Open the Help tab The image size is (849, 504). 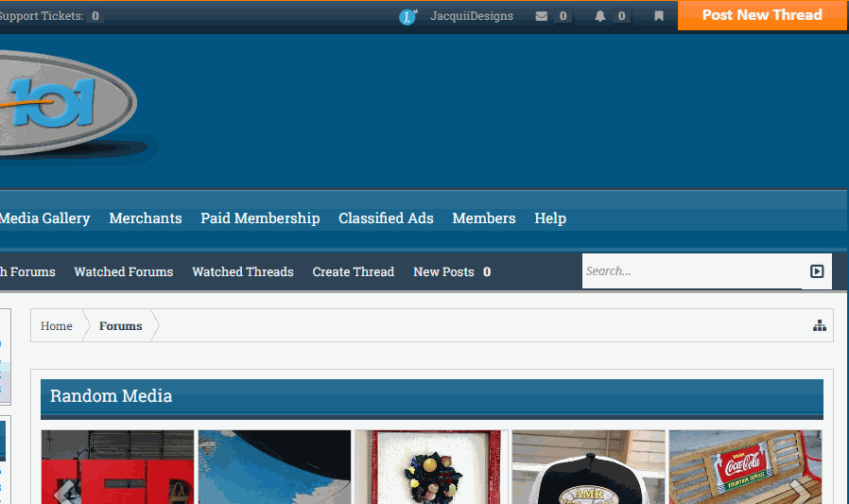[550, 218]
